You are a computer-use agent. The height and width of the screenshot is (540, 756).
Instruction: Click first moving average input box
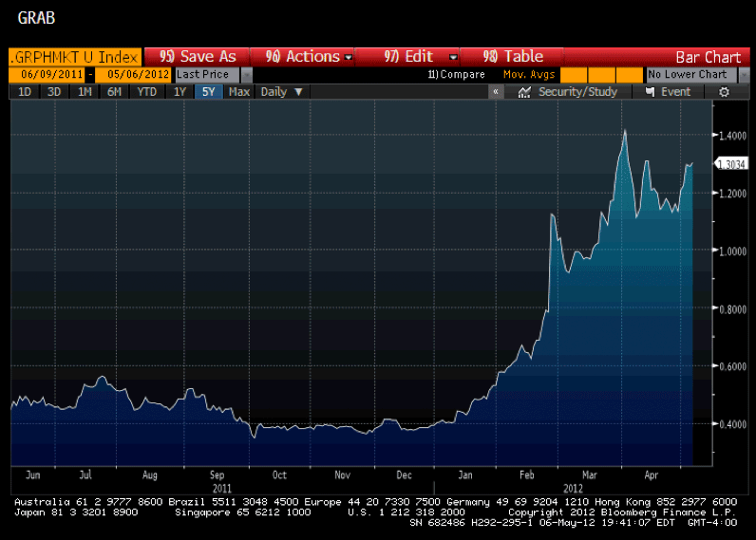pyautogui.click(x=573, y=75)
